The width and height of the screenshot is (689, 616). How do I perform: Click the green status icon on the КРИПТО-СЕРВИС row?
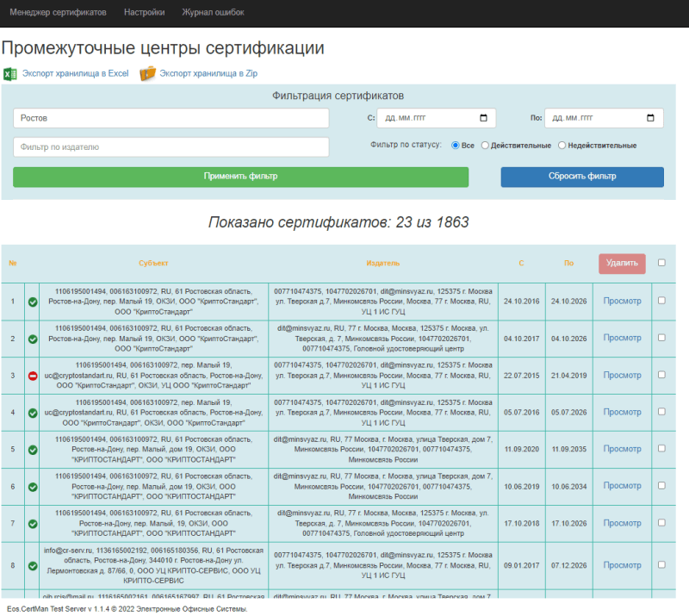pyautogui.click(x=32, y=566)
